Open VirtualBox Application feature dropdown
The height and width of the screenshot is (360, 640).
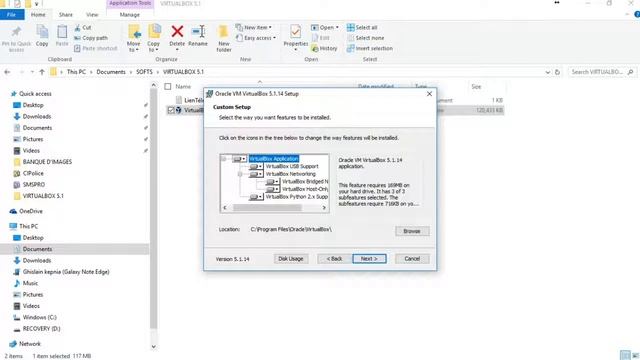click(x=240, y=159)
